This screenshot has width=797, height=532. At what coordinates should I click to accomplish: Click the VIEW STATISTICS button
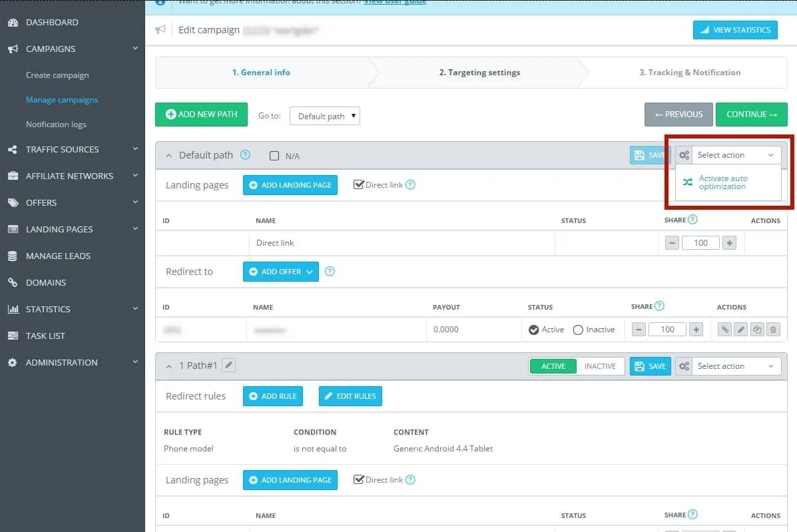735,29
